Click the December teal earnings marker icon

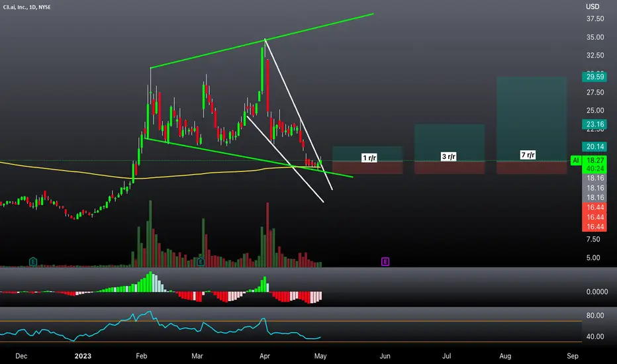coord(33,261)
